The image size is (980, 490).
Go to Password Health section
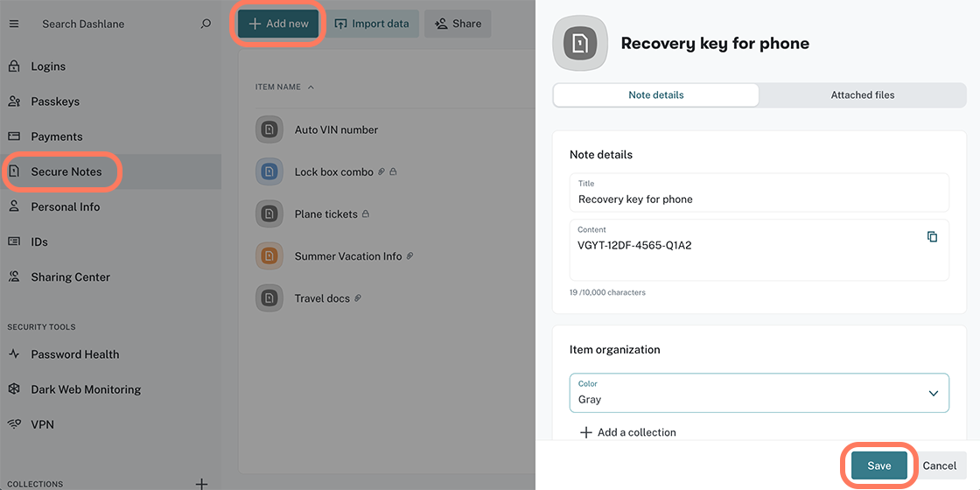click(x=74, y=354)
